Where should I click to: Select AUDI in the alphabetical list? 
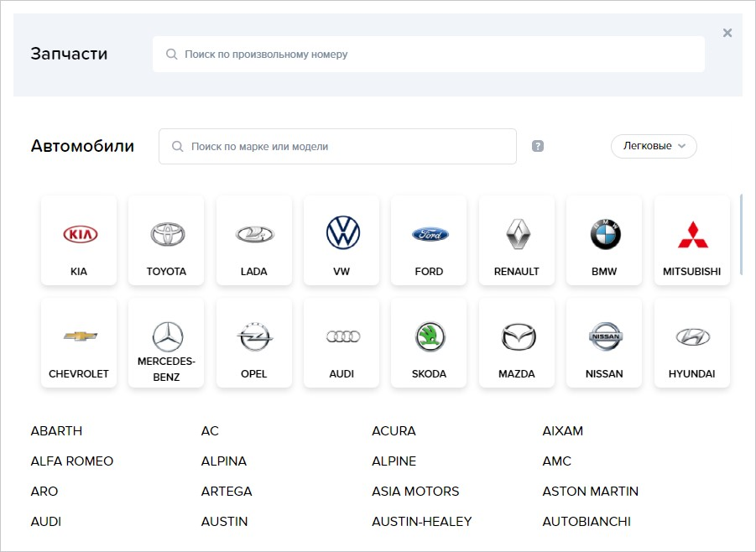click(46, 521)
